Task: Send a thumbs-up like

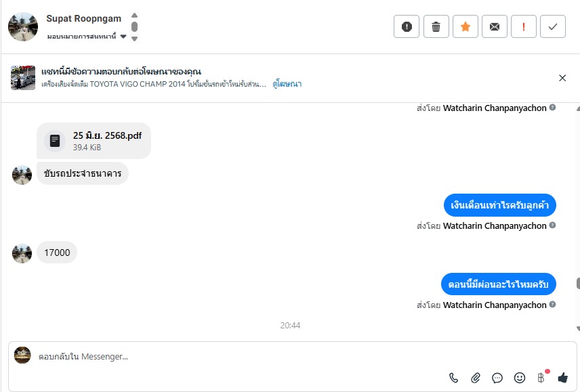Action: click(562, 378)
